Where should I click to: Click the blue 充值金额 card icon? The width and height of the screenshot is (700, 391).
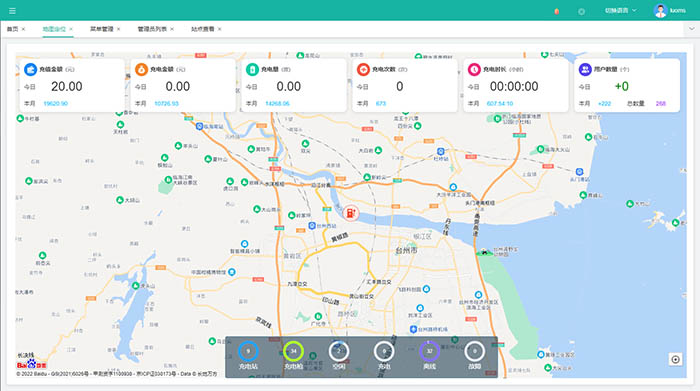click(x=30, y=69)
